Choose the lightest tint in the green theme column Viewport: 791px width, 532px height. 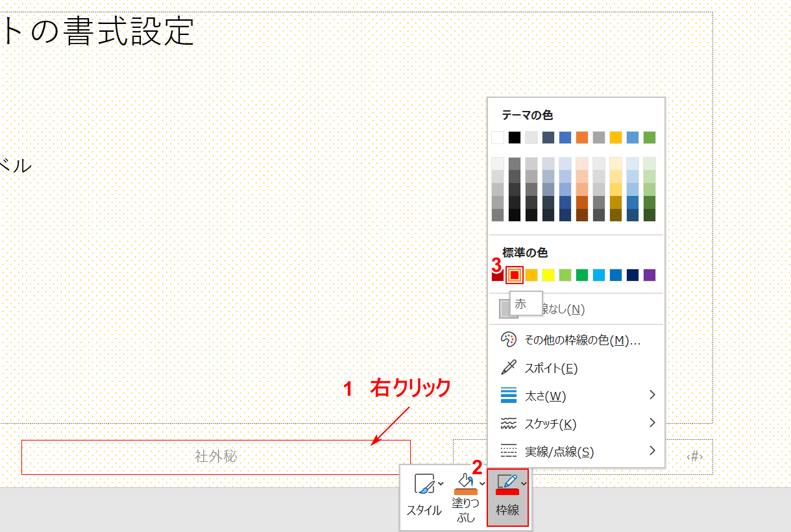pos(650,163)
